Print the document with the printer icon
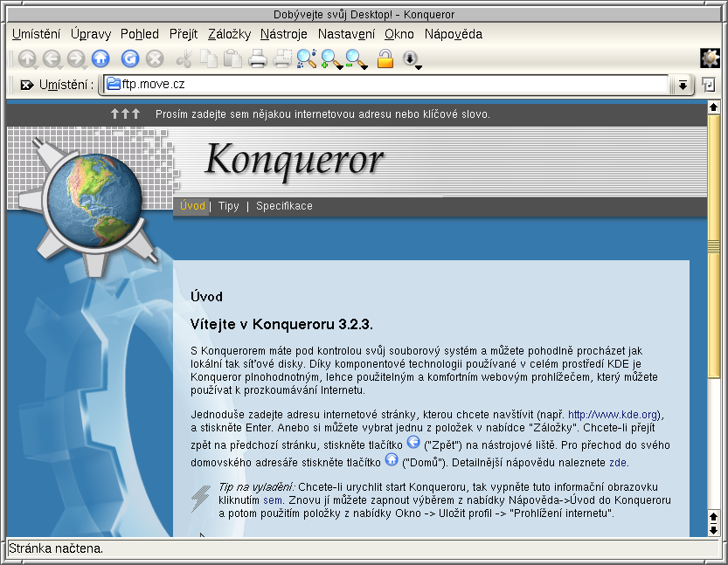The image size is (728, 565). [258, 59]
